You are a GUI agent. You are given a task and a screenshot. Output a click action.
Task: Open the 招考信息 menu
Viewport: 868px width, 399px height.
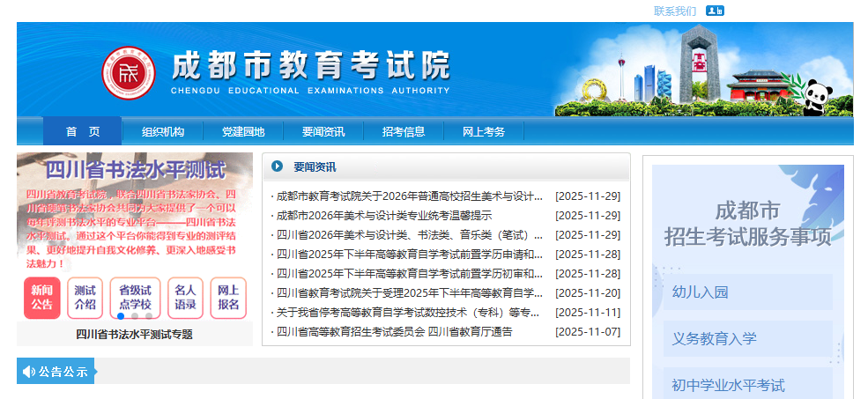click(404, 132)
